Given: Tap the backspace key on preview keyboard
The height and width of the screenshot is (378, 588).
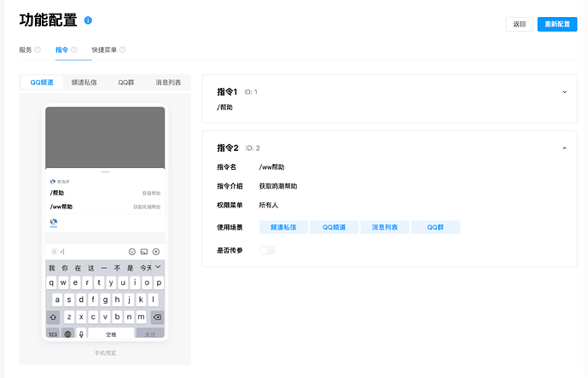Looking at the screenshot, I should [156, 317].
